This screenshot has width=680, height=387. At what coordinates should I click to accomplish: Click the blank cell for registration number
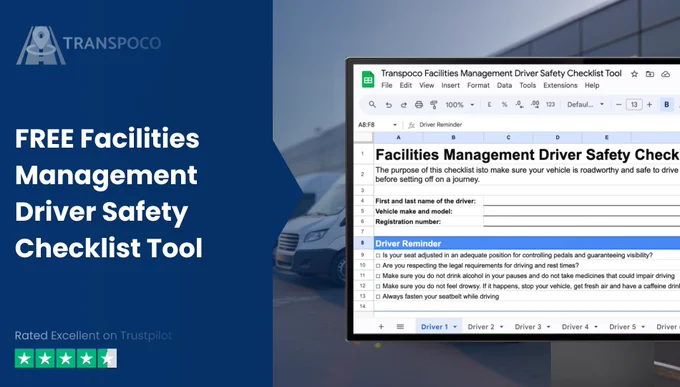[x=582, y=222]
